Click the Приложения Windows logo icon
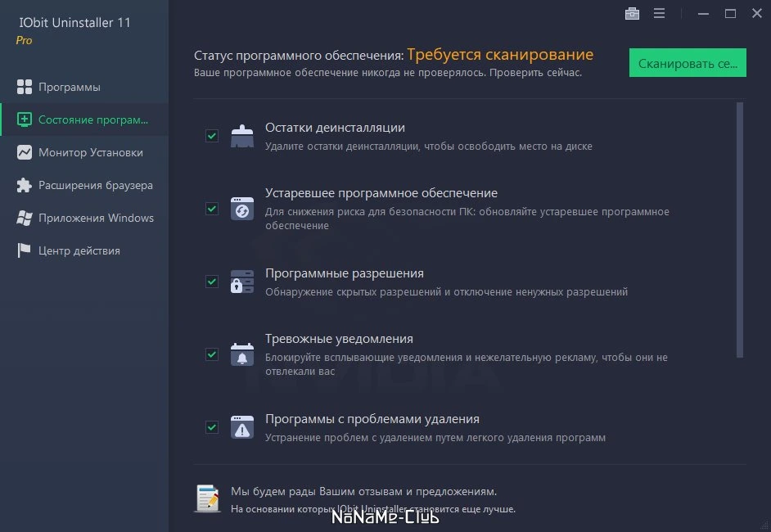This screenshot has height=532, width=771. [x=24, y=218]
